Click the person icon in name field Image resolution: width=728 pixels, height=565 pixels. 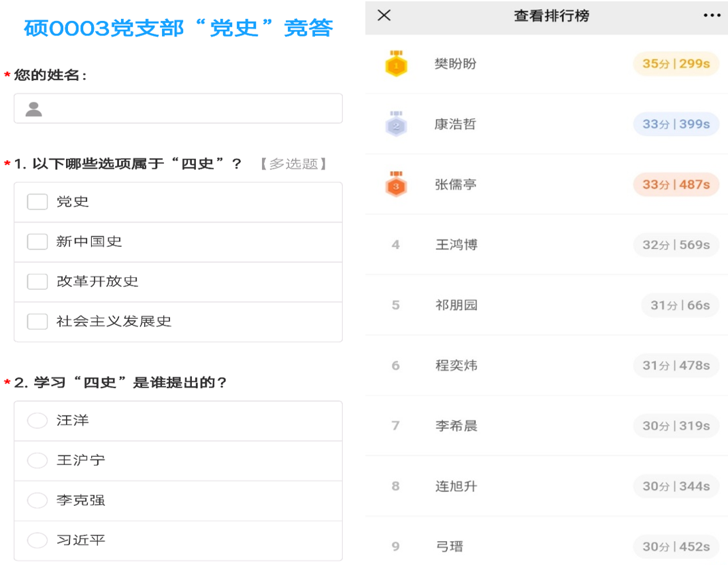(x=34, y=109)
